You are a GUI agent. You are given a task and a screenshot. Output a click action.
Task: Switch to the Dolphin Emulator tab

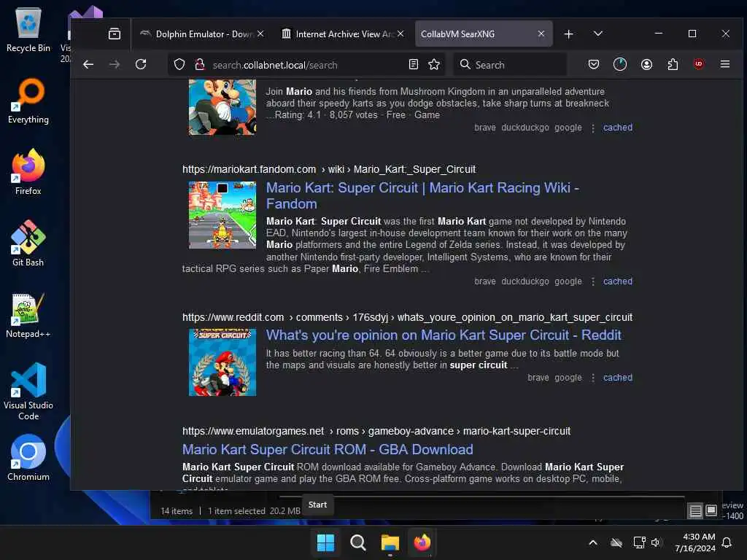click(202, 34)
